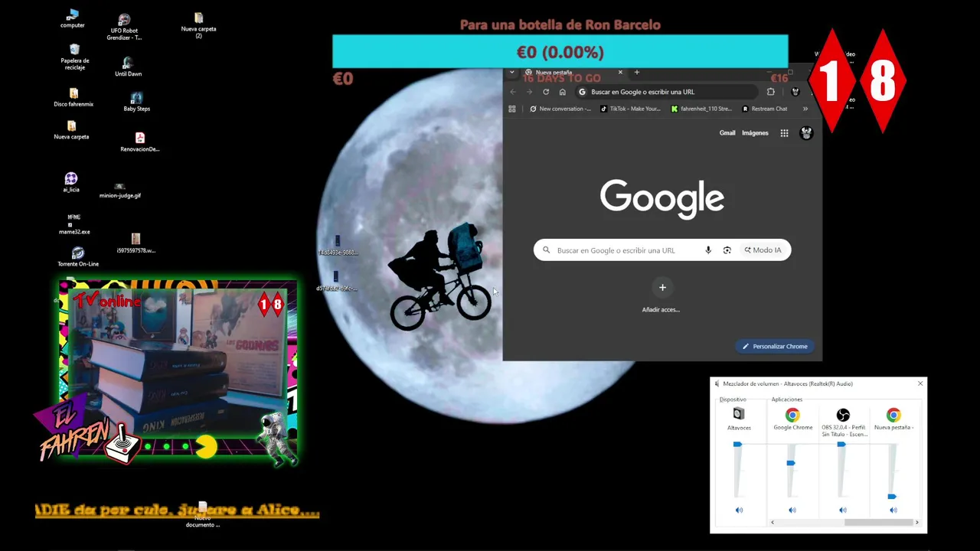The height and width of the screenshot is (551, 980).
Task: Open the bookmarks bar apps grid icon
Action: tap(512, 109)
